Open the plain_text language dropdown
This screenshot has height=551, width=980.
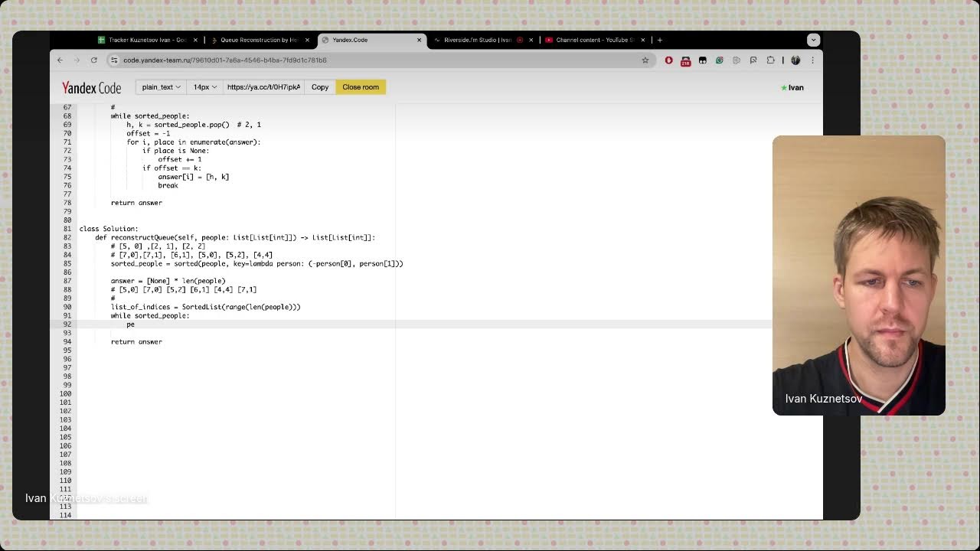pos(161,87)
